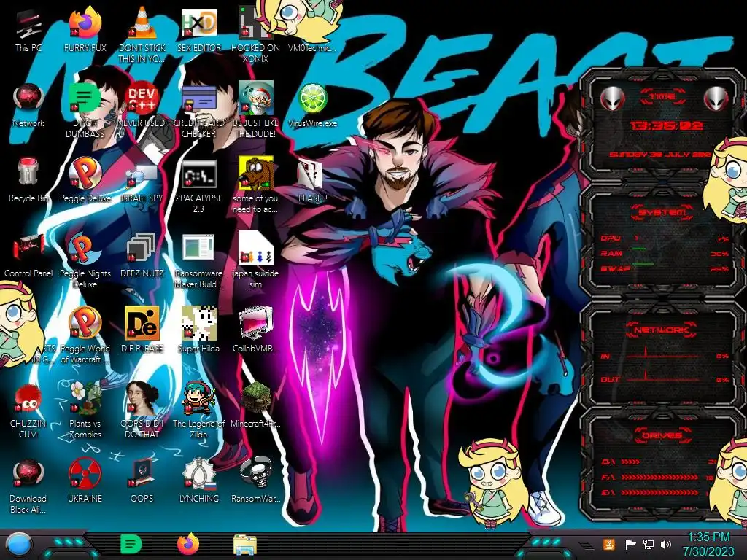Viewport: 747px width, 560px height.
Task: Open the D FOR DUMBASS green icon
Action: [x=85, y=111]
